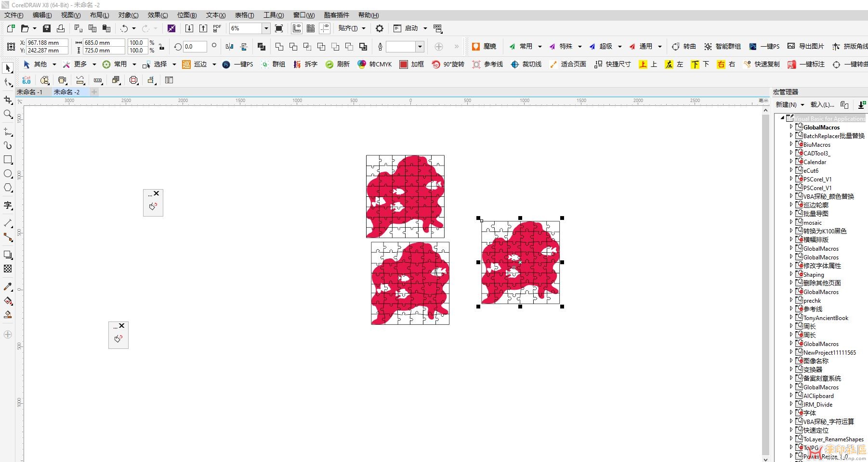Open the 酷客插件 menu
The image size is (868, 462).
[x=337, y=15]
